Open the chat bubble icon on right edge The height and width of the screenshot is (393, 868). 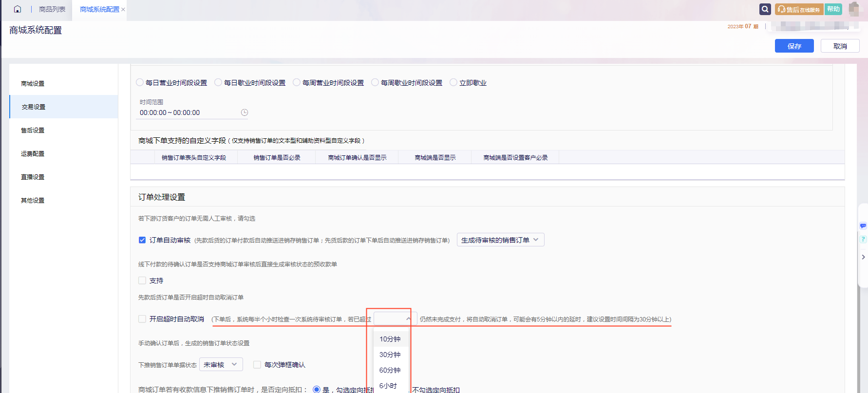click(863, 226)
